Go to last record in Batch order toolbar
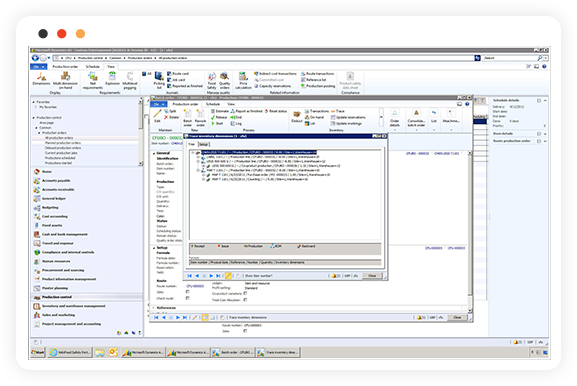 click(x=185, y=317)
